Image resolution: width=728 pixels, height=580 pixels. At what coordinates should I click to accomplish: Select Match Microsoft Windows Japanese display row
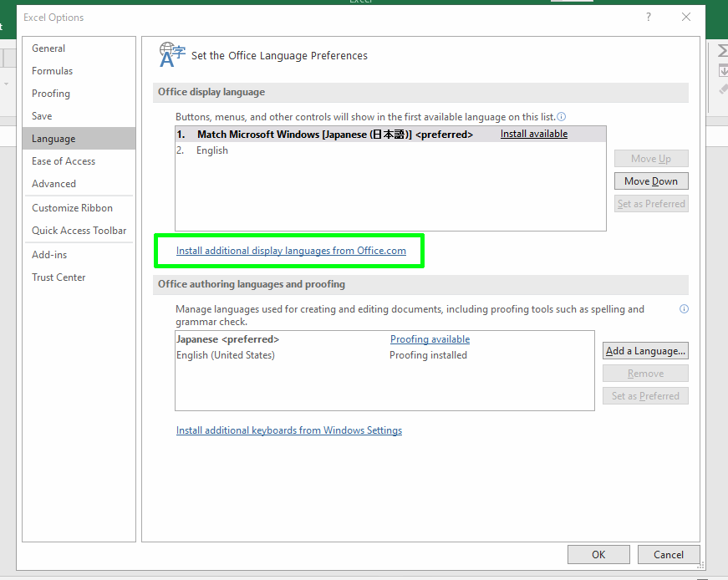point(390,135)
